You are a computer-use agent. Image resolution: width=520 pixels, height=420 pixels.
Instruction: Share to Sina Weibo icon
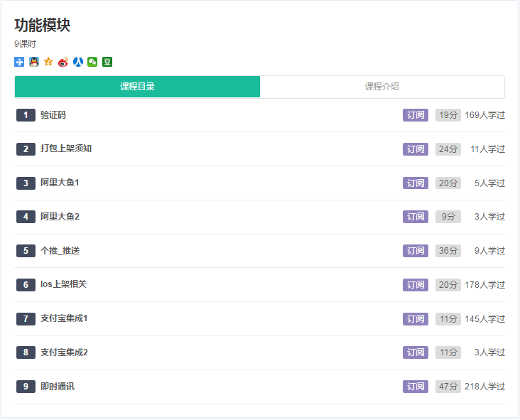pyautogui.click(x=63, y=62)
